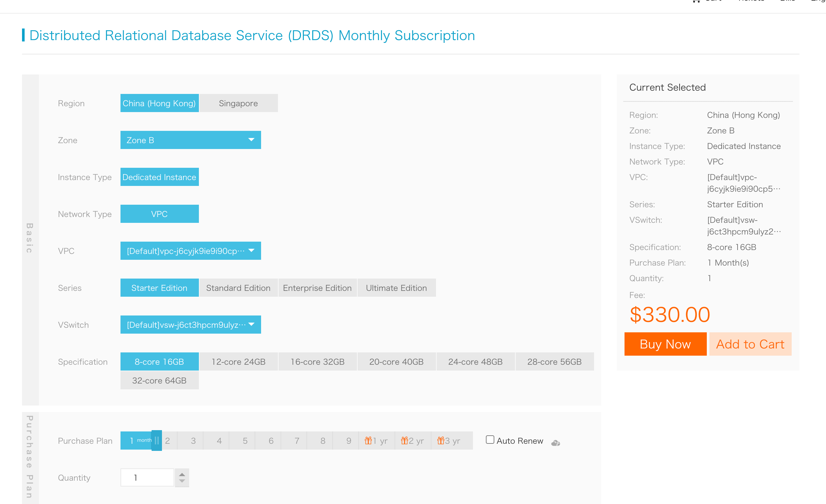Enable the Auto Renew checkbox
The height and width of the screenshot is (504, 826).
tap(490, 439)
